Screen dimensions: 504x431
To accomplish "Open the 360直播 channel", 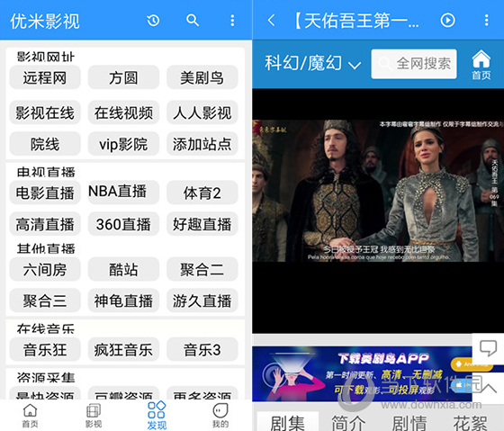I will coord(123,224).
